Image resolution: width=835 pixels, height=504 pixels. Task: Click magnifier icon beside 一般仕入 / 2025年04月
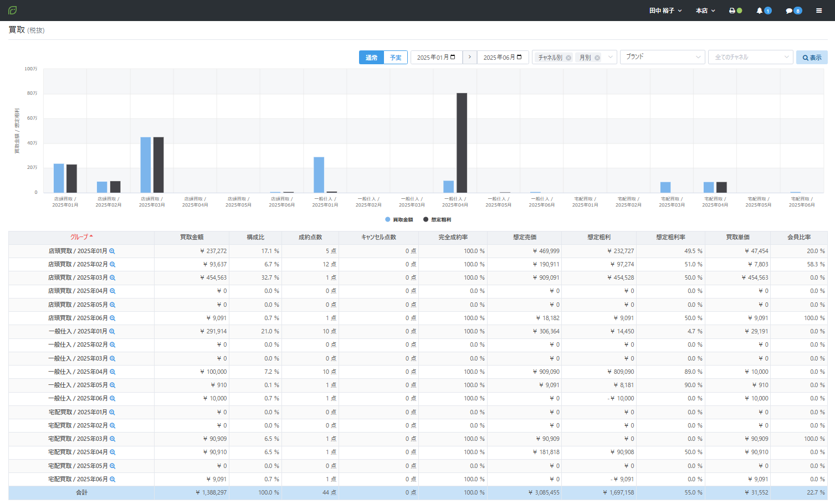click(x=112, y=372)
